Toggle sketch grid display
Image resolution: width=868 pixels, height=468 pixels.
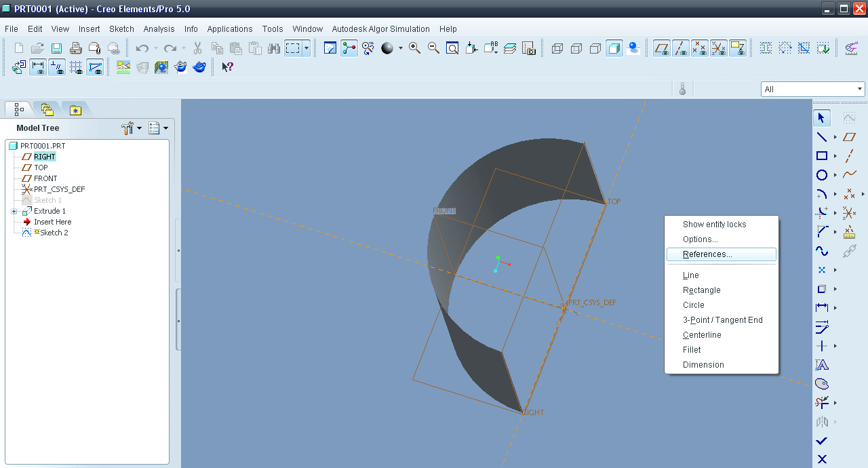pyautogui.click(x=76, y=67)
